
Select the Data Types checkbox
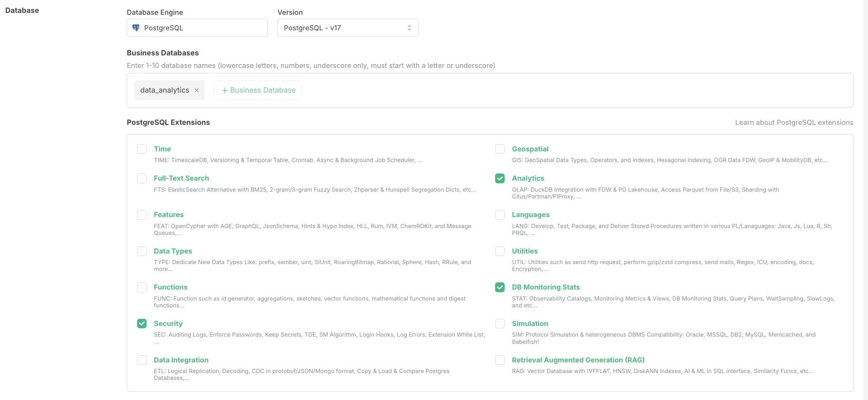coord(142,251)
